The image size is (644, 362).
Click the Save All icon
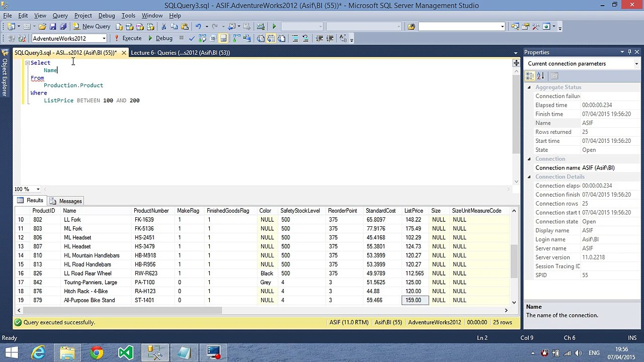(x=63, y=26)
